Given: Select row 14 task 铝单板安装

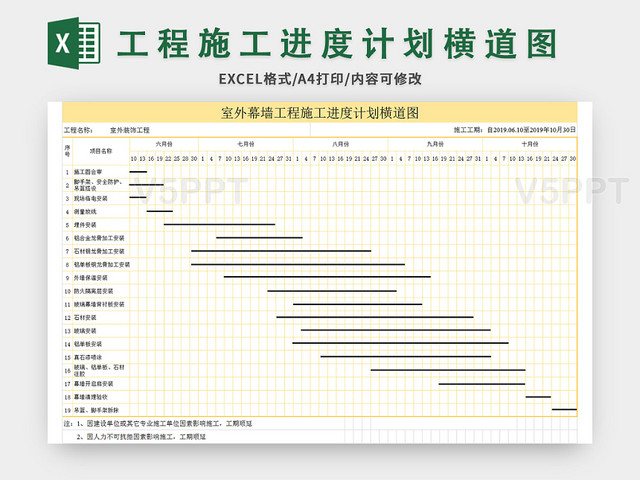Looking at the screenshot, I should click(88, 344).
